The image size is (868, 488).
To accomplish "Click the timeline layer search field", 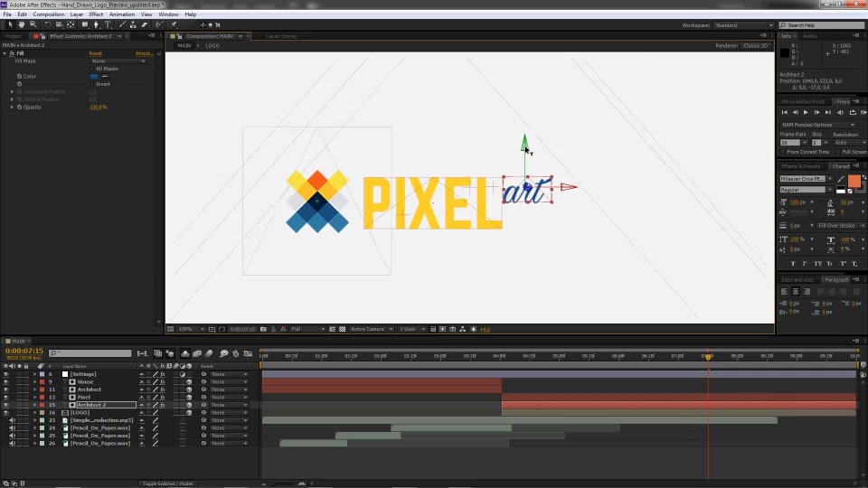I will pos(90,353).
